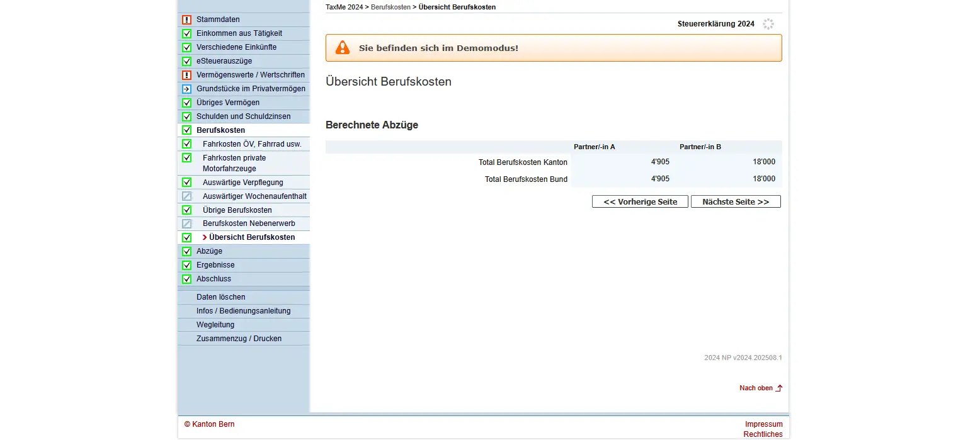Open the Impressum link in footer
This screenshot has width=980, height=440.
coord(763,424)
